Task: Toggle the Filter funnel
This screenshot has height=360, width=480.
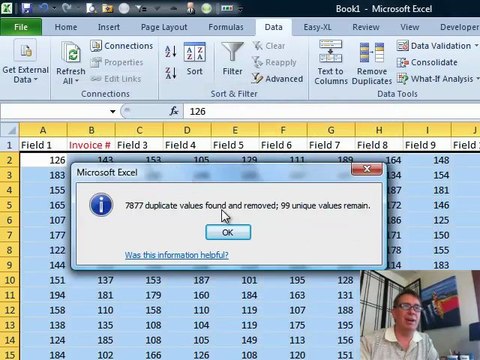Action: pyautogui.click(x=233, y=52)
